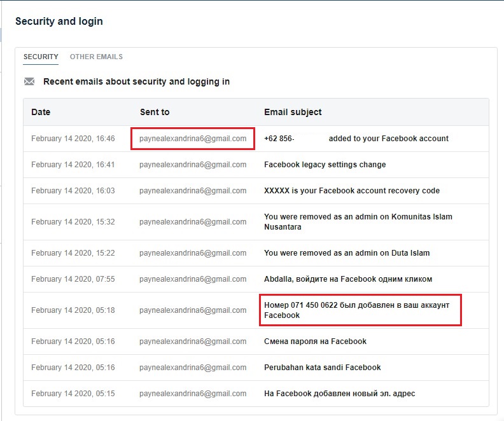Screen dimensions: 504x421
Task: Click subject 'Perubahan kata sandi Facebook'
Action: point(323,368)
